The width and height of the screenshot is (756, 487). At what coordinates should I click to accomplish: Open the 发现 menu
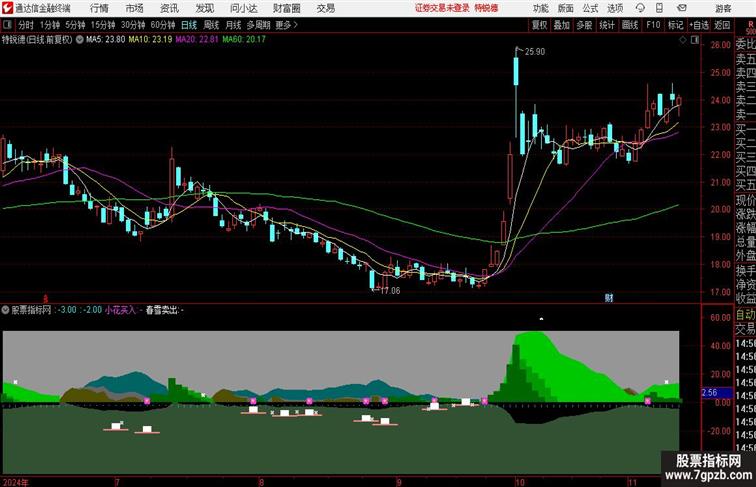point(204,8)
